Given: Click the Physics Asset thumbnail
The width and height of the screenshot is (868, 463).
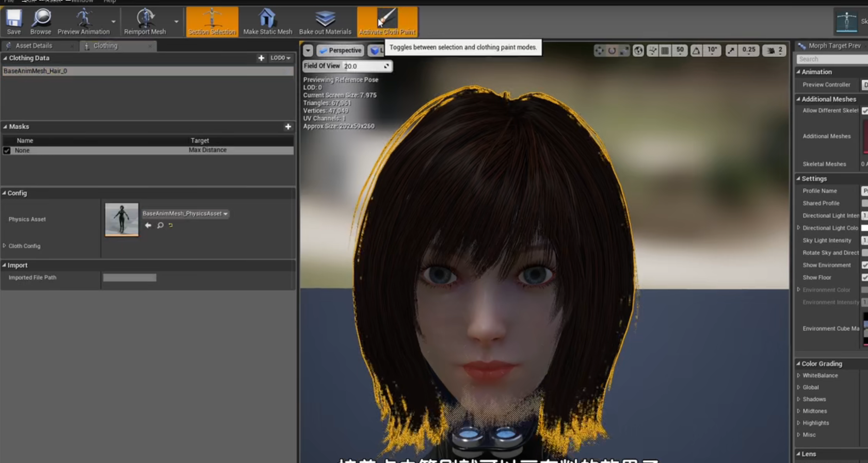Looking at the screenshot, I should [122, 220].
